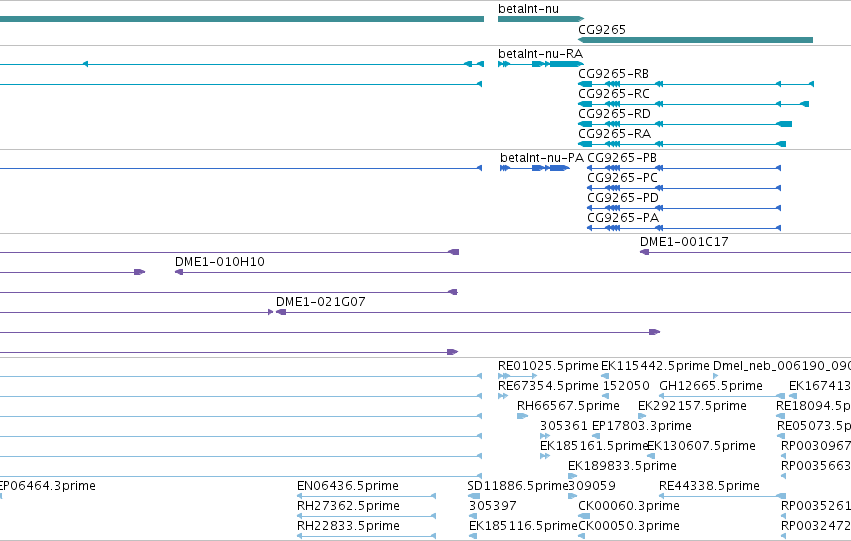This screenshot has height=541, width=851.
Task: Select the DME1-021G07 clone feature
Action: [x=563, y=312]
